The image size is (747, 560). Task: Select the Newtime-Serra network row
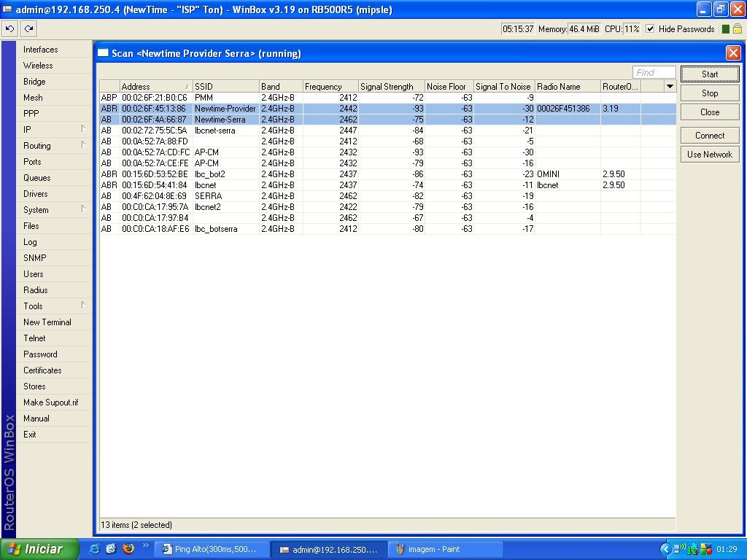pyautogui.click(x=387, y=120)
